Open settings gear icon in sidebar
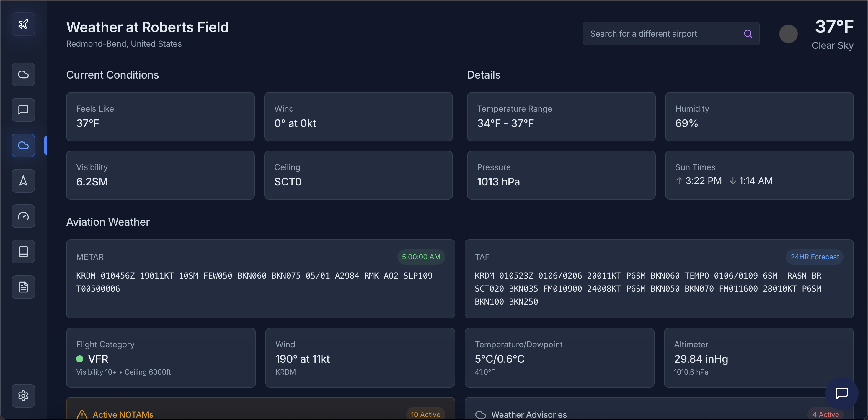This screenshot has width=868, height=420. coord(23,396)
